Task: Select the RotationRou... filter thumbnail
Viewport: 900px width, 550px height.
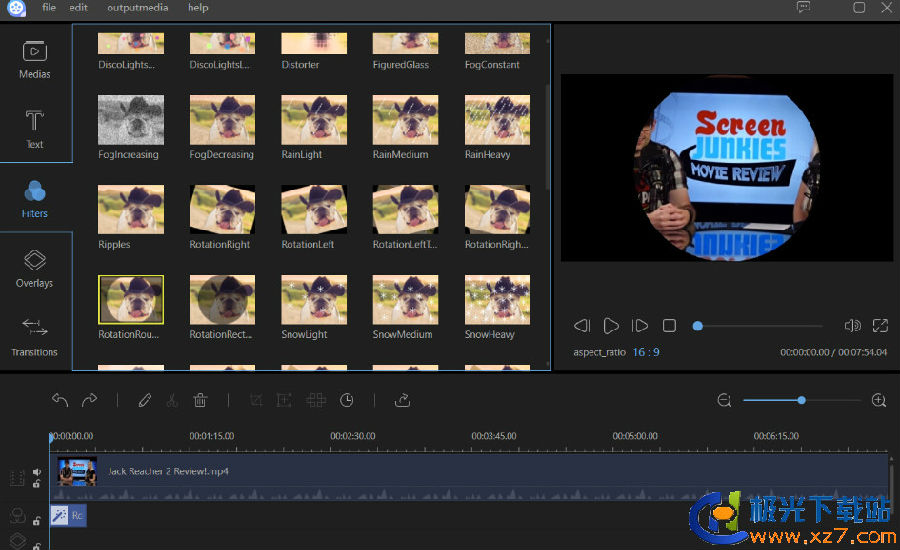Action: click(131, 300)
